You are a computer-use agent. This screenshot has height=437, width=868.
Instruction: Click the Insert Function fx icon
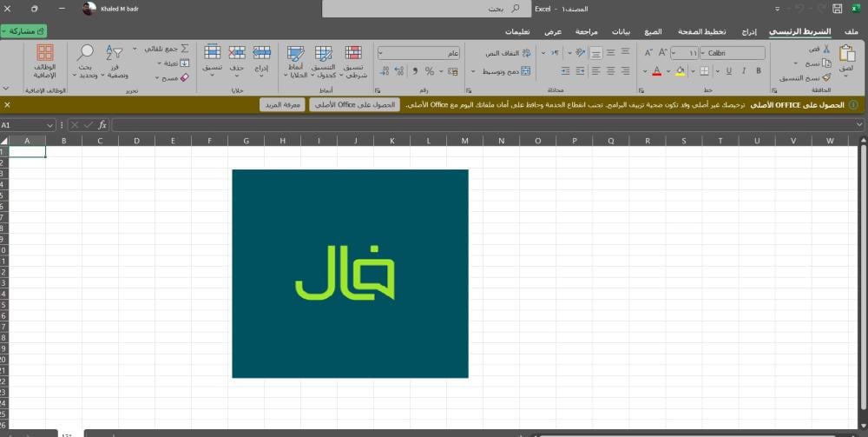pos(102,125)
